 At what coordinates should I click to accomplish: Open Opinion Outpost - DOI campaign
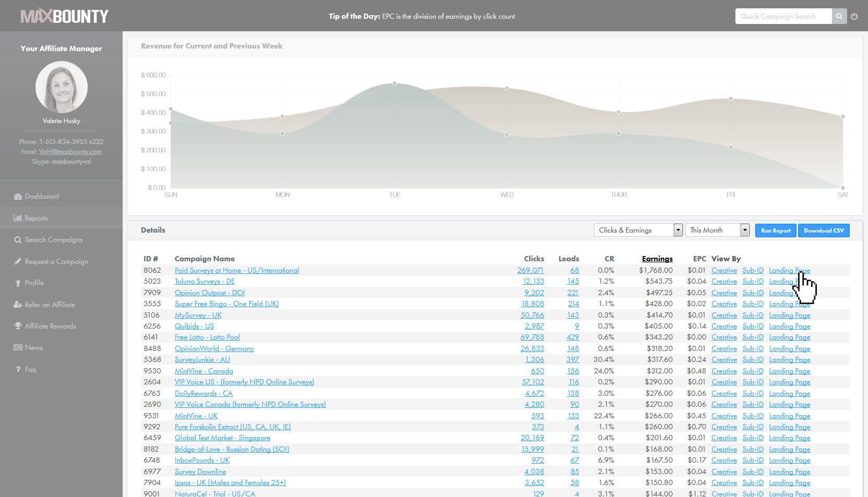tap(210, 293)
